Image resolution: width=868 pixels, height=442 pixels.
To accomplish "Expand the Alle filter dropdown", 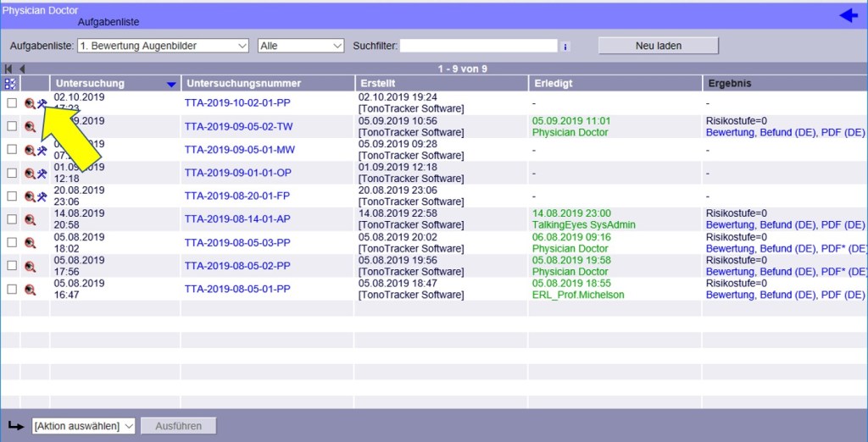I will click(x=301, y=46).
